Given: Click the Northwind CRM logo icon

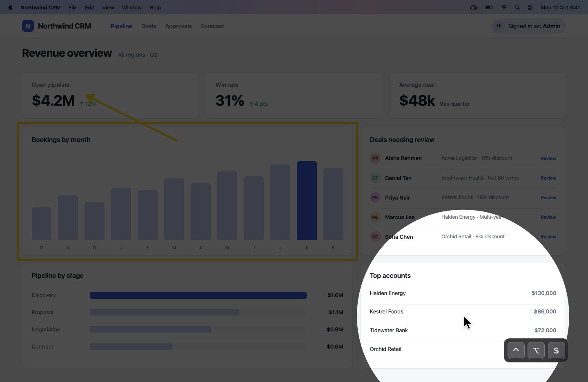Looking at the screenshot, I should [x=28, y=26].
